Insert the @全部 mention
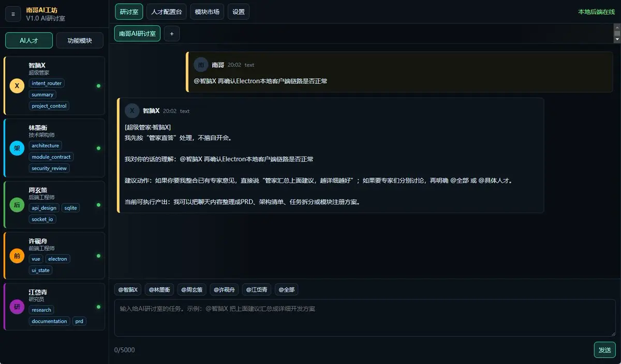621x364 pixels. pyautogui.click(x=287, y=290)
